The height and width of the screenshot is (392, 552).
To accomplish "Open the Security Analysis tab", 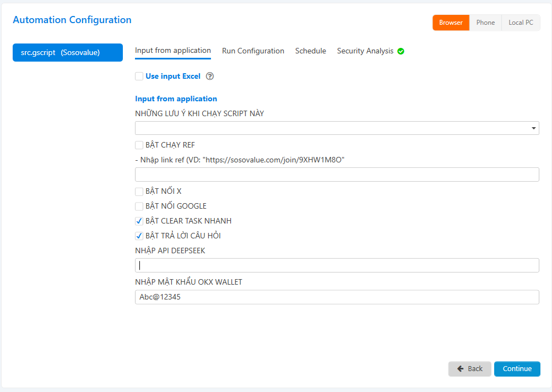I will (365, 51).
